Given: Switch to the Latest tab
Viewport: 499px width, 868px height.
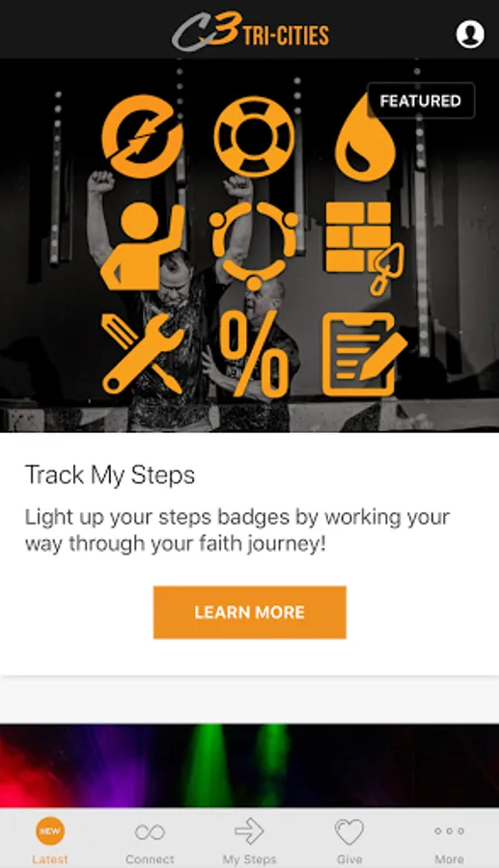Looking at the screenshot, I should coord(50,839).
